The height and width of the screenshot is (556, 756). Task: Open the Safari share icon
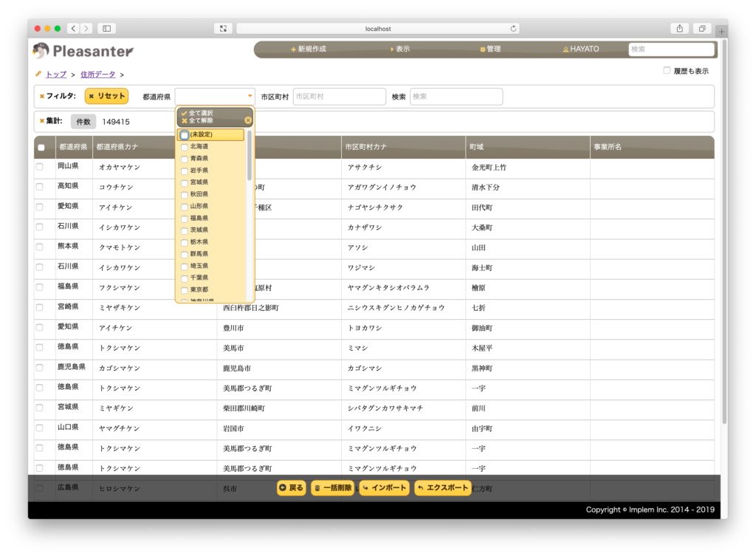pyautogui.click(x=679, y=29)
